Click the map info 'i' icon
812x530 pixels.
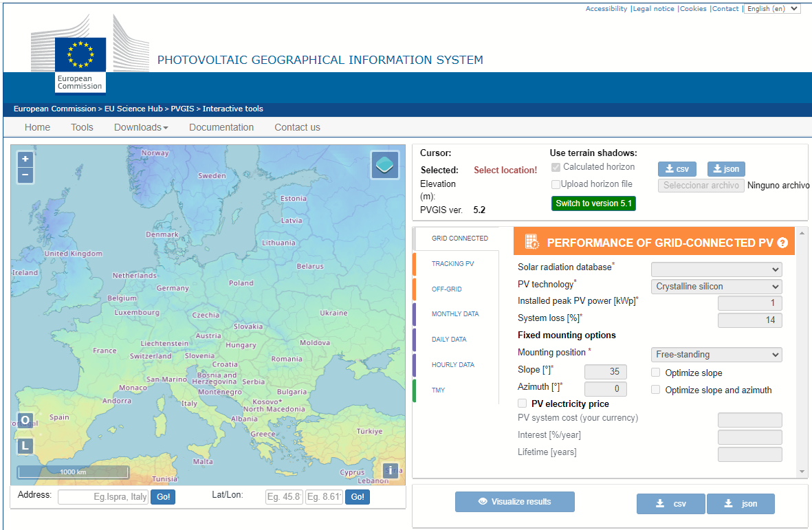[x=391, y=470]
